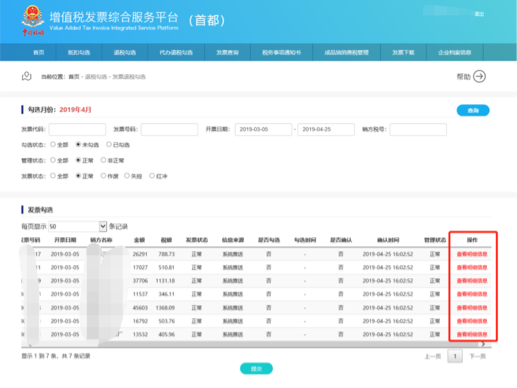This screenshot has height=388, width=517.
Task: Select 全部 for 发票状态
Action: [x=53, y=176]
